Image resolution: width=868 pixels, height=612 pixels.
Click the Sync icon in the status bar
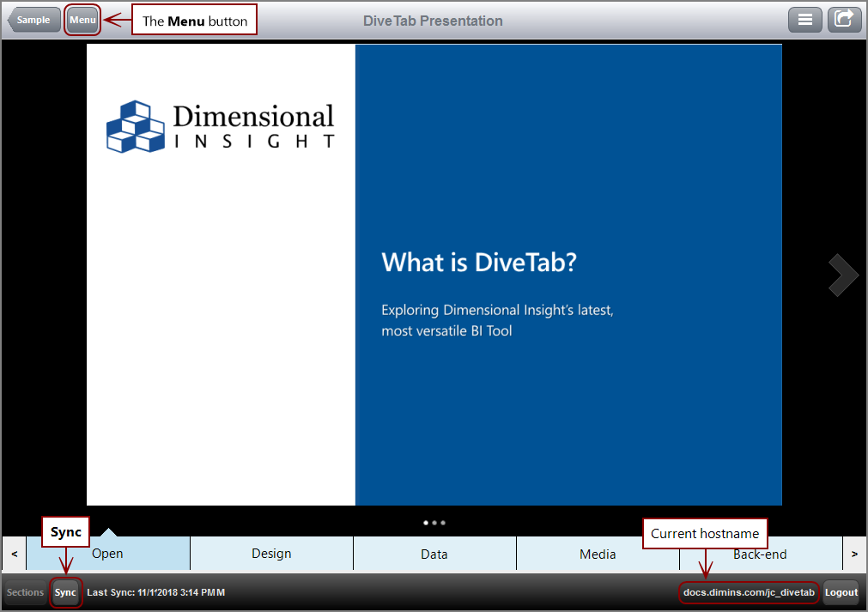[65, 592]
